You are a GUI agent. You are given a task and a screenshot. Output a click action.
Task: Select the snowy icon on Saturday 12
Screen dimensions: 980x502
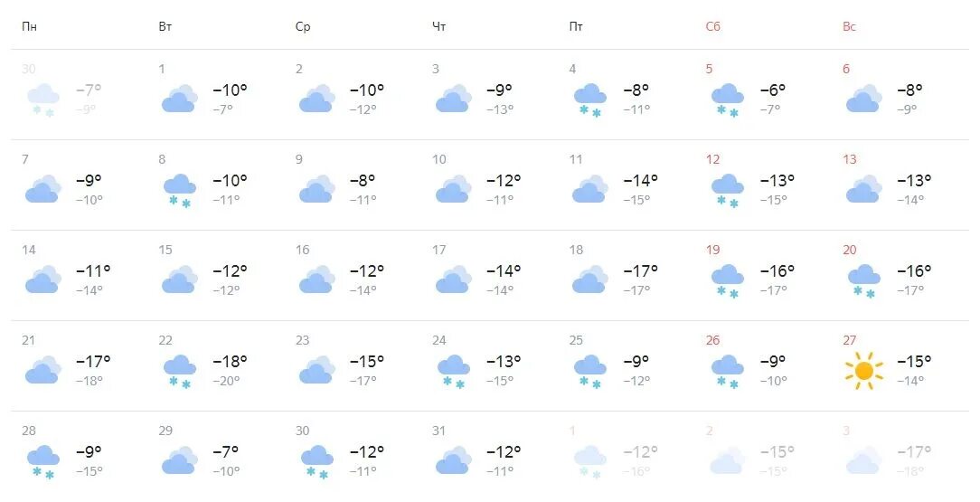tap(728, 191)
